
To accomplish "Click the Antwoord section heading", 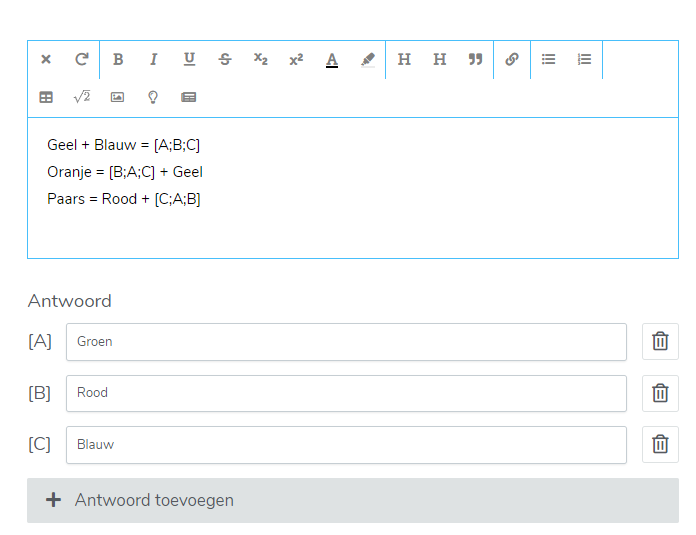I will pyautogui.click(x=70, y=301).
